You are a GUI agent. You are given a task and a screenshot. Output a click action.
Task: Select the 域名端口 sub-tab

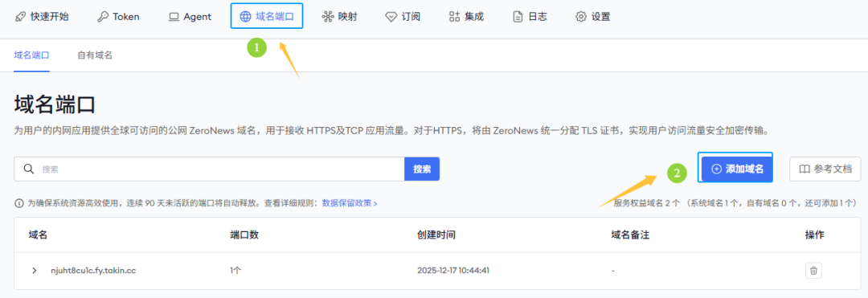(x=31, y=55)
